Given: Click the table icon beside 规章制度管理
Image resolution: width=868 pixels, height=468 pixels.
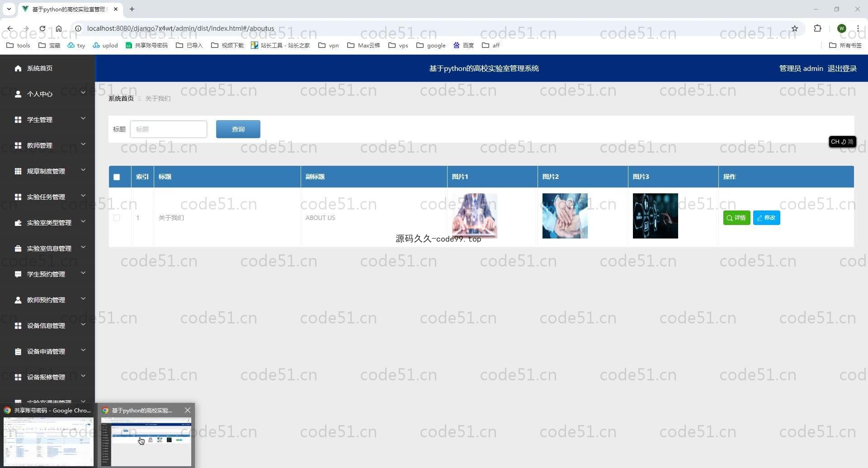Looking at the screenshot, I should pyautogui.click(x=18, y=171).
